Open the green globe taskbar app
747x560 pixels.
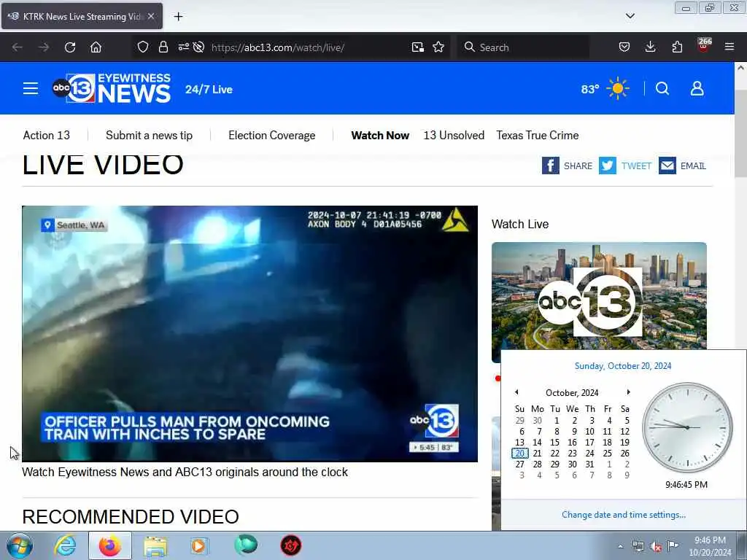tap(246, 545)
